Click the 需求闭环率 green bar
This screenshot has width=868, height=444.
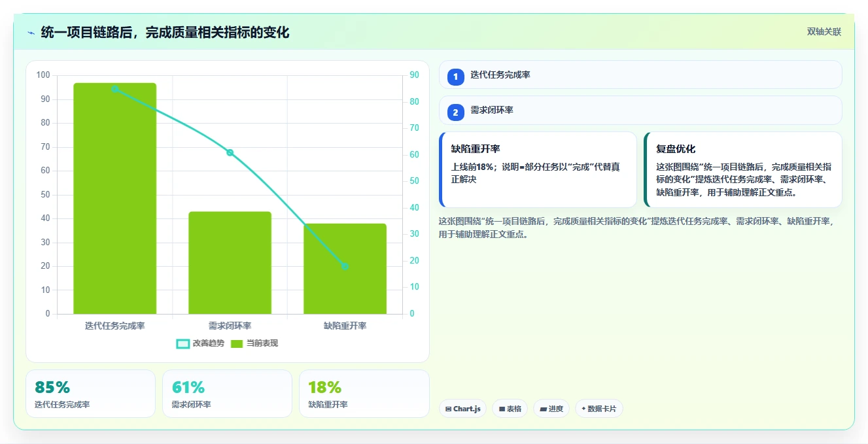pos(230,262)
